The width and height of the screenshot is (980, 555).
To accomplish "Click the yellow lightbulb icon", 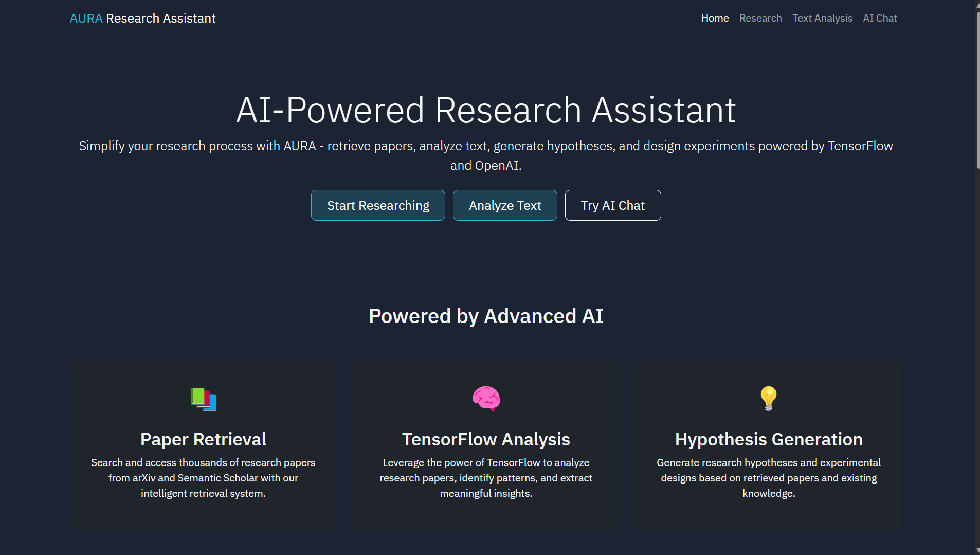I will (x=768, y=399).
